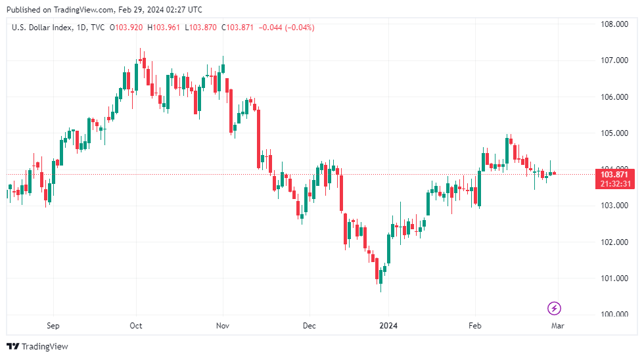Click the close value C103.871
This screenshot has width=644, height=358.
[240, 28]
